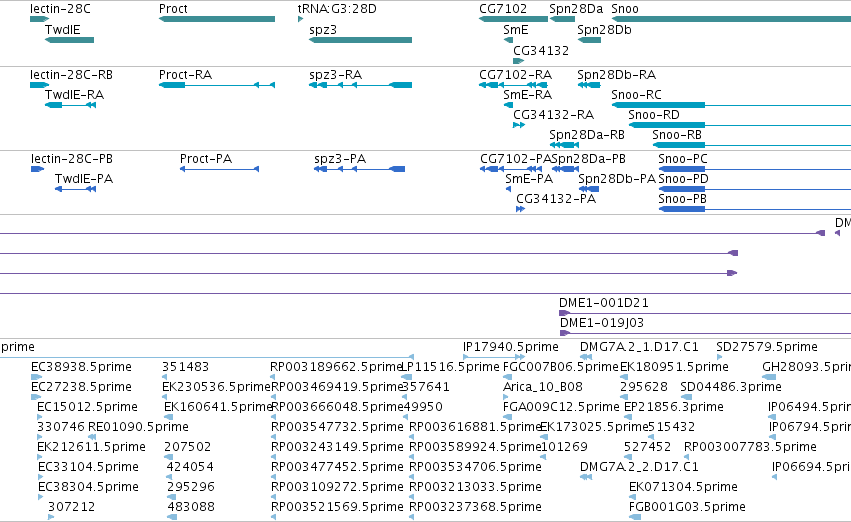Image resolution: width=851 pixels, height=522 pixels.
Task: Open transcript Proct-RA
Action: [185, 75]
